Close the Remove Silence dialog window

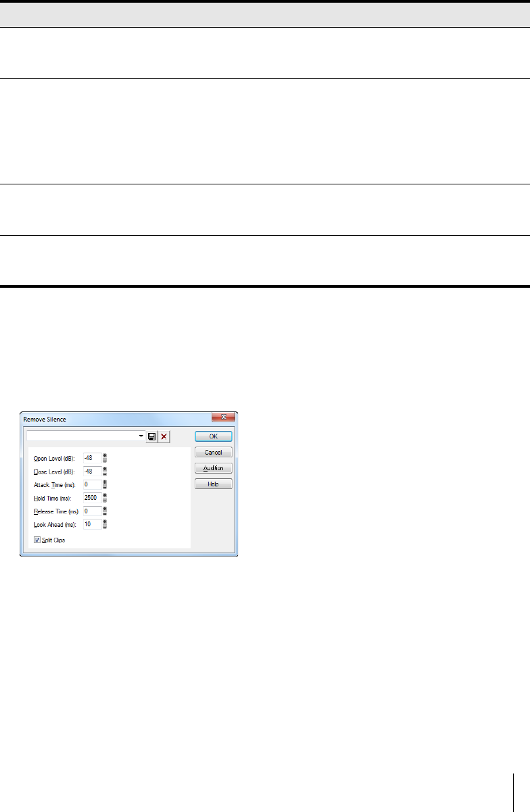click(x=224, y=418)
